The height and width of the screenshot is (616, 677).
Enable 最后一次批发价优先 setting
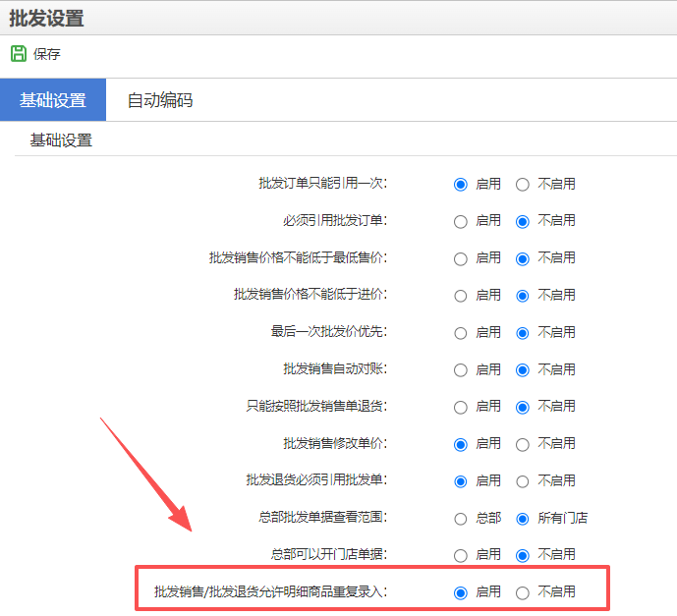point(460,333)
